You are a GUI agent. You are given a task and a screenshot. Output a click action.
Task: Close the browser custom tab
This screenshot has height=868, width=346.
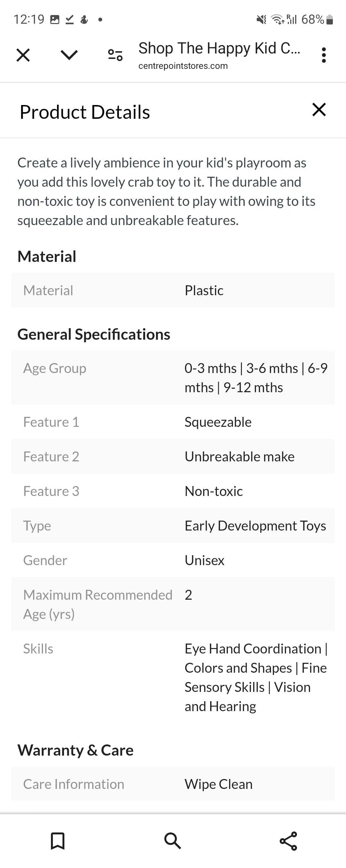point(23,55)
